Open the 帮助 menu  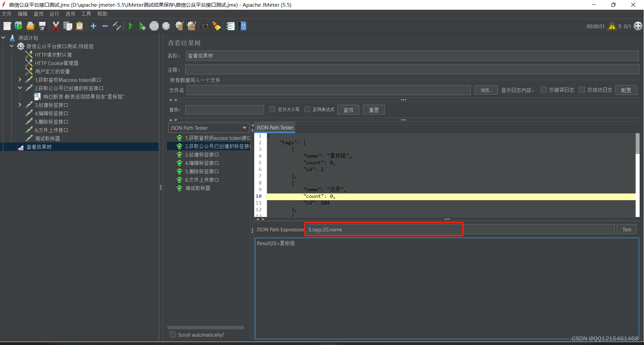click(x=102, y=14)
